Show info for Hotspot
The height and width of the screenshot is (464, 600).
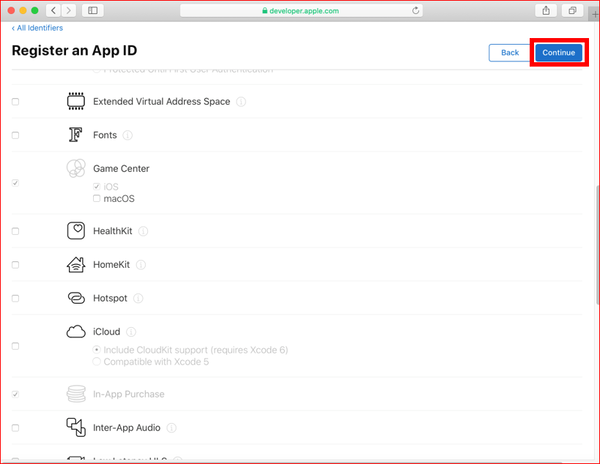coord(138,298)
